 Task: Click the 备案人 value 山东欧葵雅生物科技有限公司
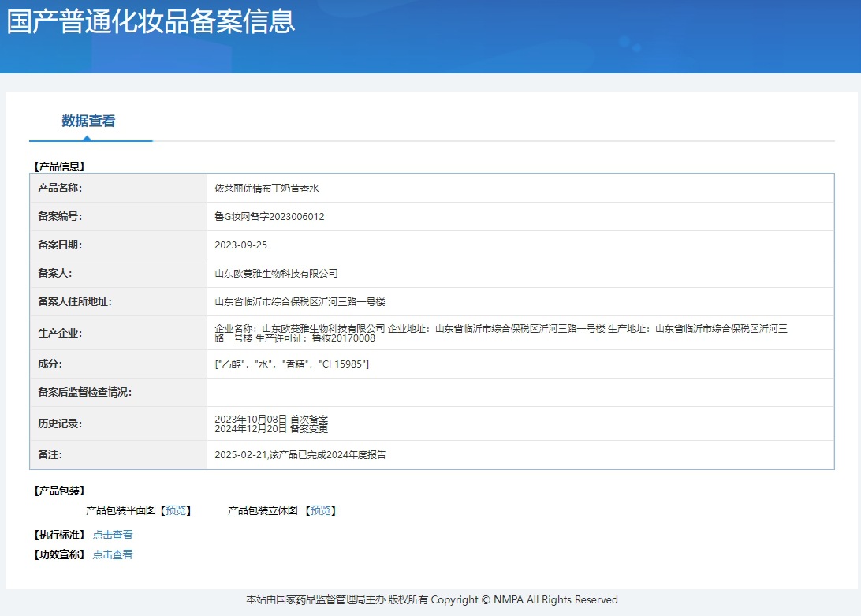pyautogui.click(x=276, y=274)
